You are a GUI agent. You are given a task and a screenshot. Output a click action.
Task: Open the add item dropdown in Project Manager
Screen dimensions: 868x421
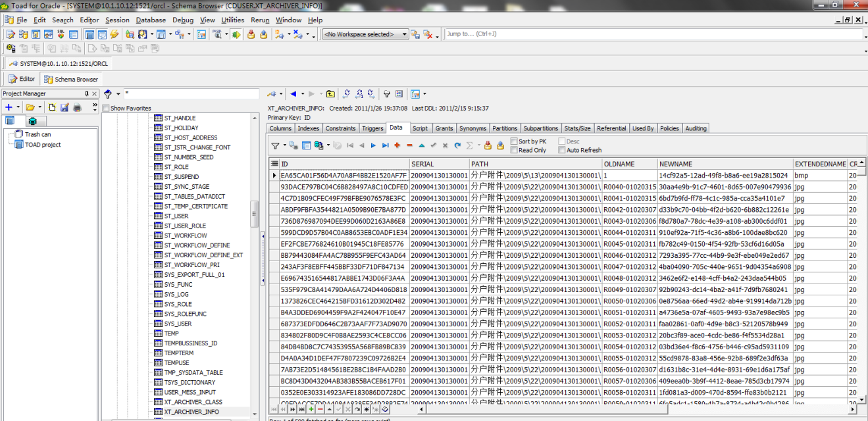[18, 107]
